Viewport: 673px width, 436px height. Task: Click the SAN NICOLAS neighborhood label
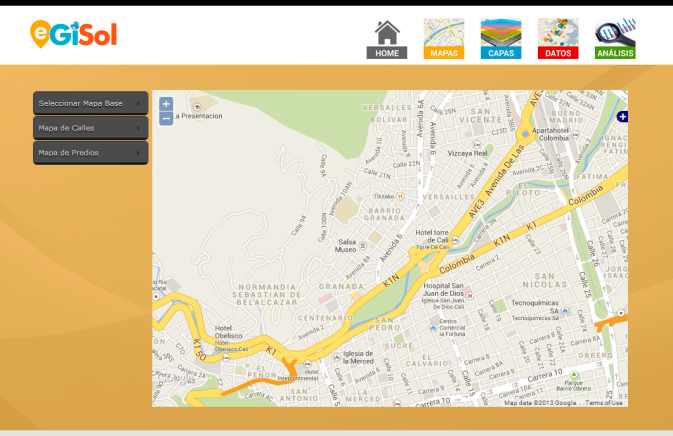click(545, 280)
